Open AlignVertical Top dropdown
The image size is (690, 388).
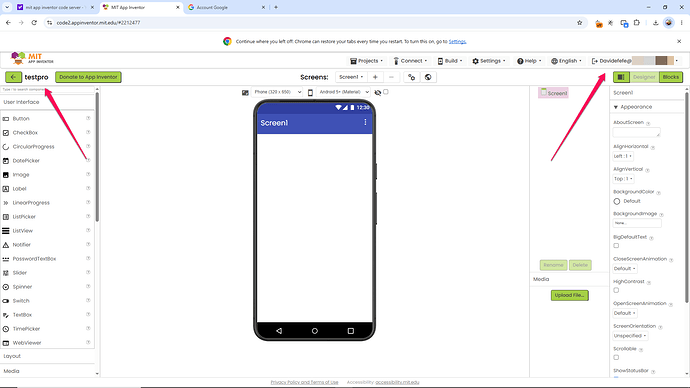(x=623, y=179)
